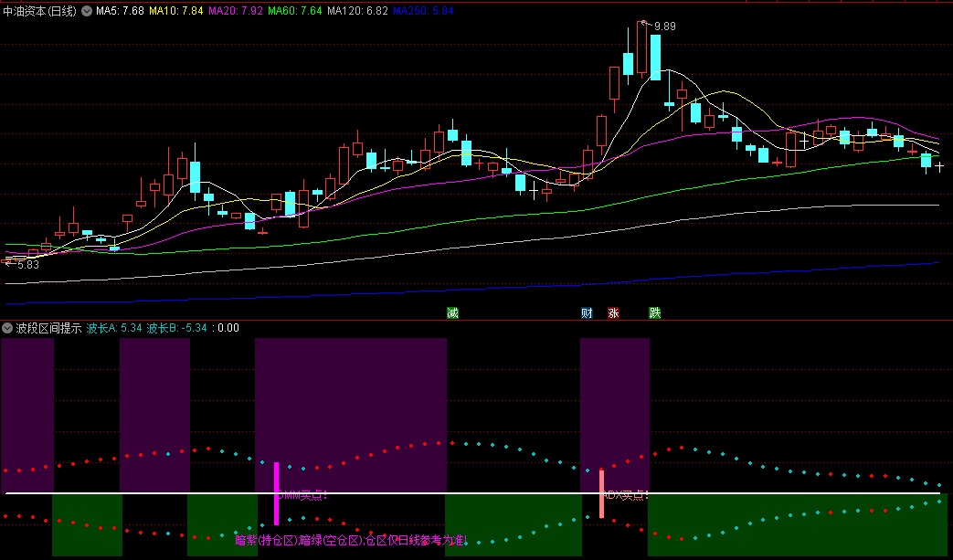Screen dimensions: 953x560
Task: Click the 中油资本(日线) chart title
Action: [x=40, y=11]
